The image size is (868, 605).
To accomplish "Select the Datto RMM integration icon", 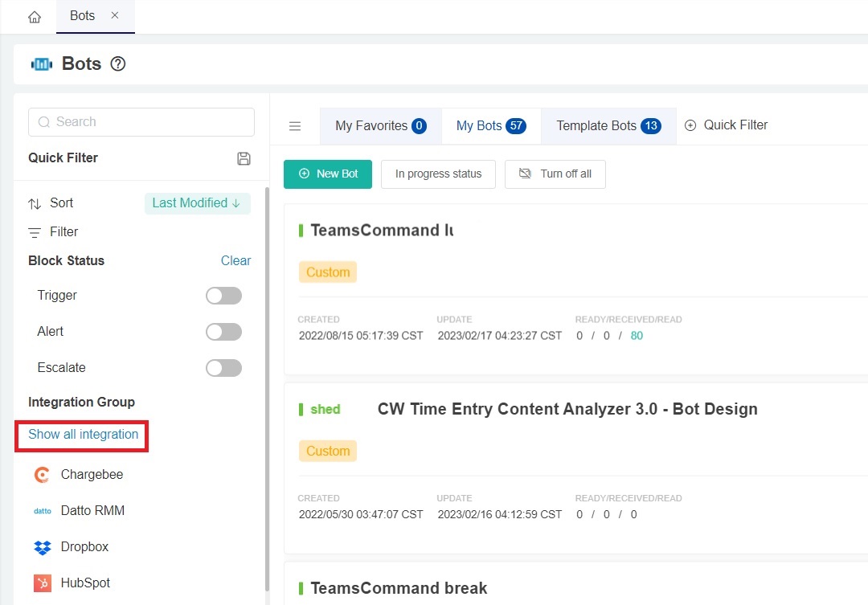I will pyautogui.click(x=43, y=511).
